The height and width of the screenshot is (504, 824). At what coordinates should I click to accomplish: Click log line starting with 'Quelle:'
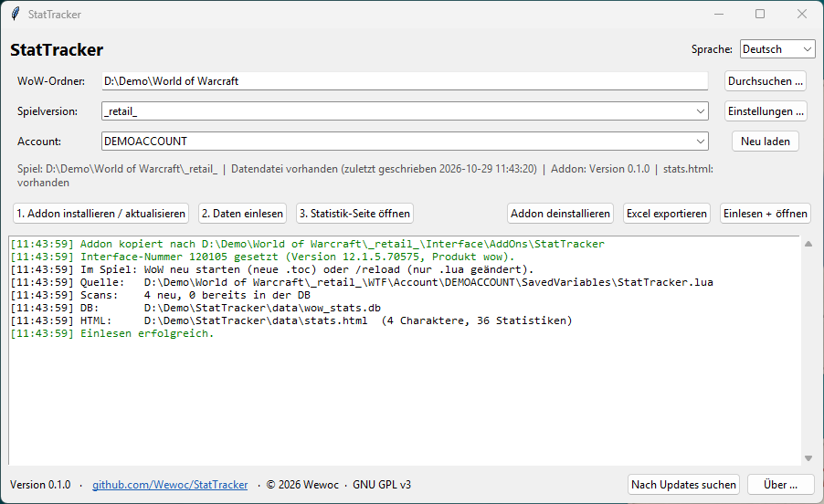(362, 282)
